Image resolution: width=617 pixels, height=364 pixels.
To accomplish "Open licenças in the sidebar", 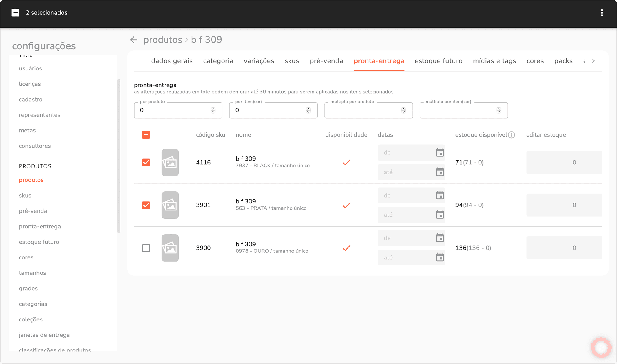I will click(30, 84).
